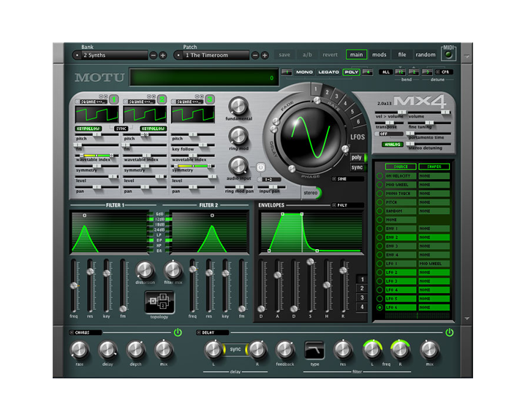
Task: Click the delay filter res knob
Action: [x=342, y=349]
